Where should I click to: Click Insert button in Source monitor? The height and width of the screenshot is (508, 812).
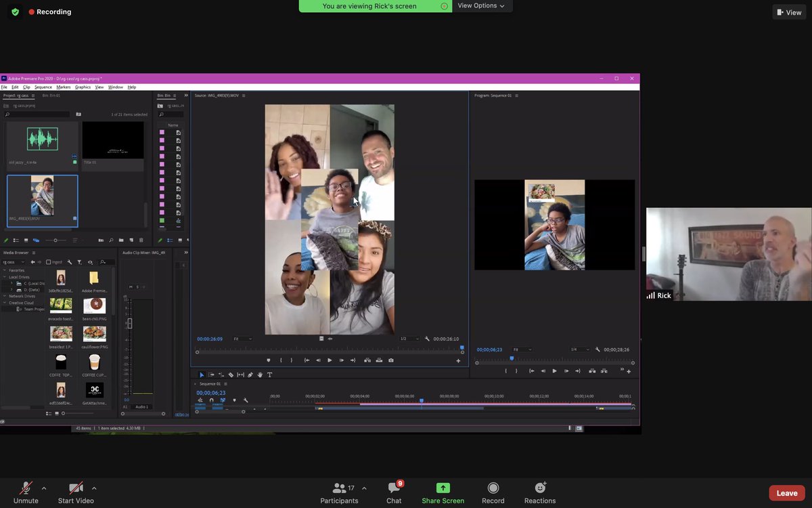[x=367, y=360]
